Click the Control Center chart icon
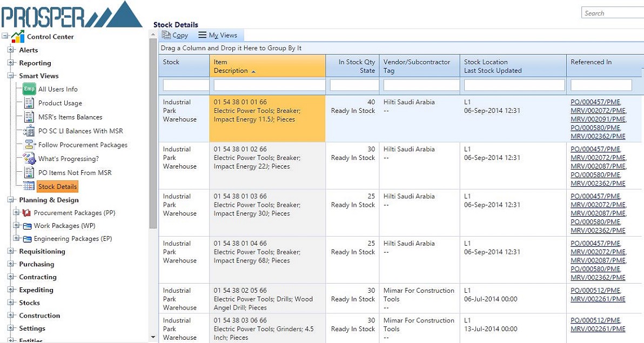Viewport: 644px width, 343px height. (x=18, y=37)
